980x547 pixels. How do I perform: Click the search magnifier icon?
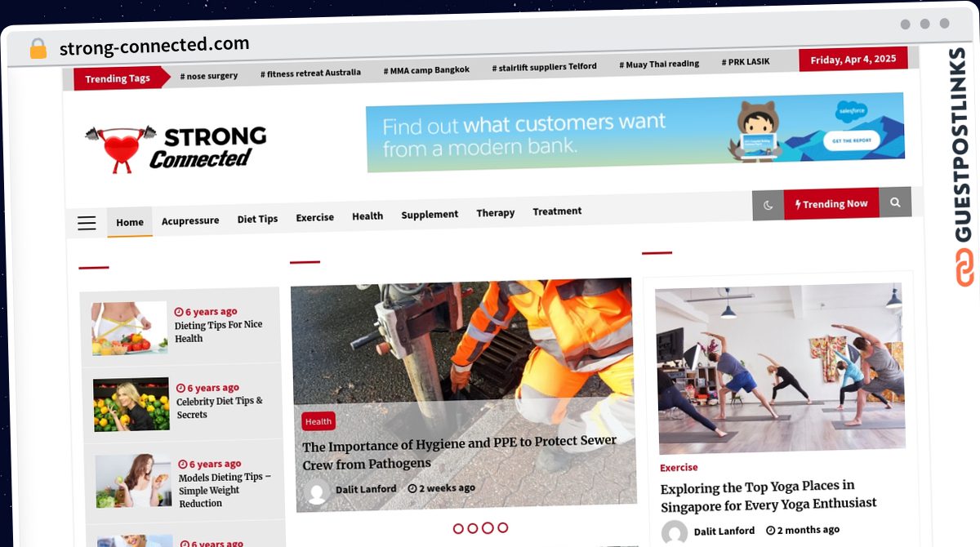895,202
